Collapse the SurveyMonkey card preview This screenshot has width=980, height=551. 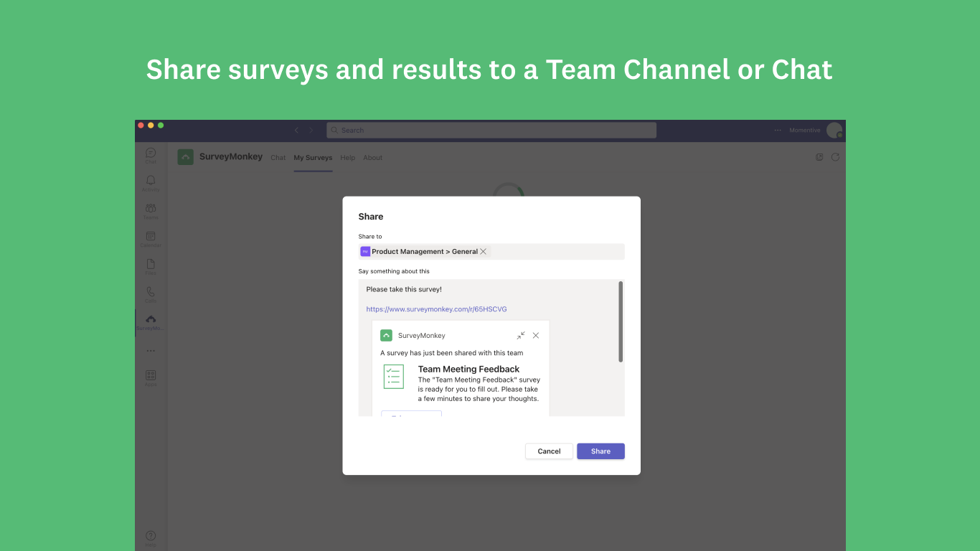pyautogui.click(x=521, y=335)
